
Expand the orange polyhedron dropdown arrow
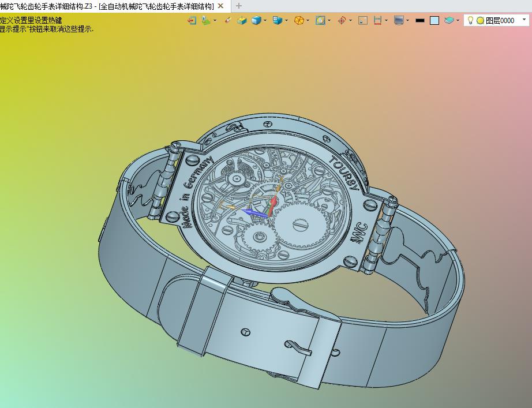click(308, 21)
